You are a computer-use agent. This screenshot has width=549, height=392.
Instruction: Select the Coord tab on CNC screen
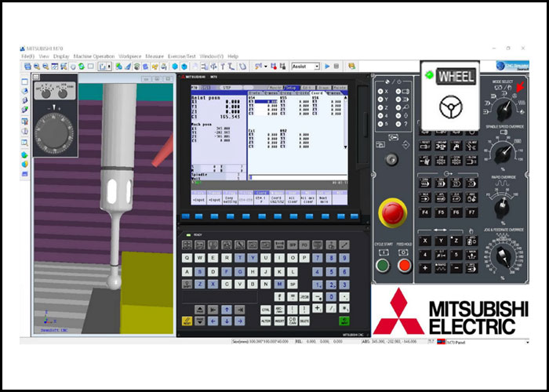pos(317,93)
